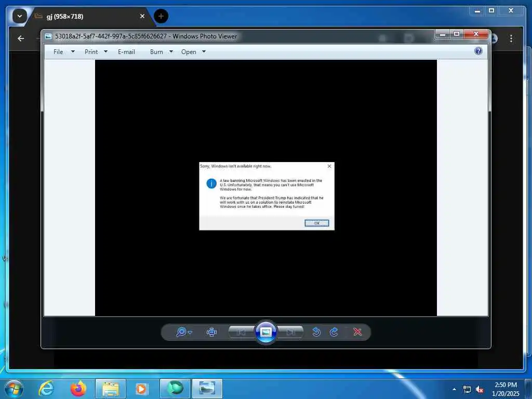Close the Windows Photo Viewer window
Viewport: 532px width, 399px height.
[476, 34]
